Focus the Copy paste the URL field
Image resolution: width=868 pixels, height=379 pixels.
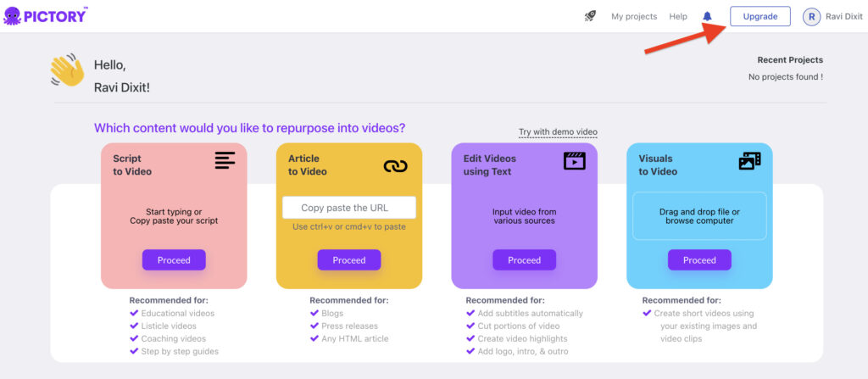pyautogui.click(x=348, y=208)
